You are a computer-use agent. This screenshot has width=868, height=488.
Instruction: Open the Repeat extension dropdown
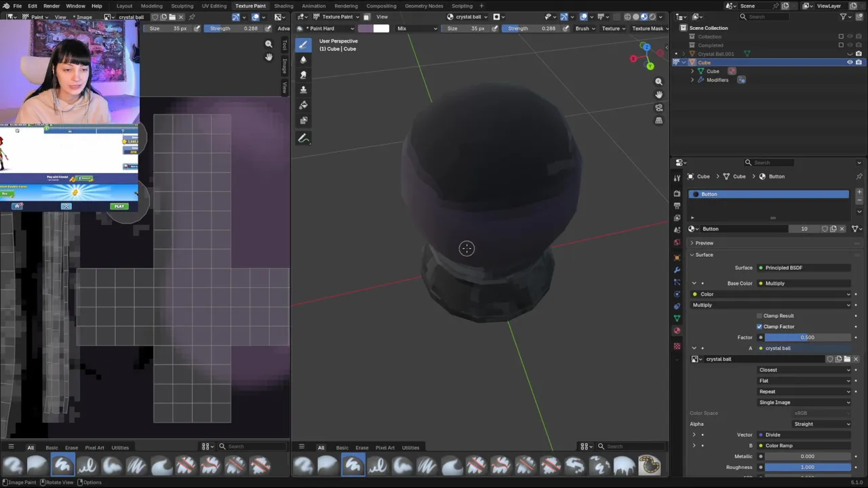tap(804, 392)
